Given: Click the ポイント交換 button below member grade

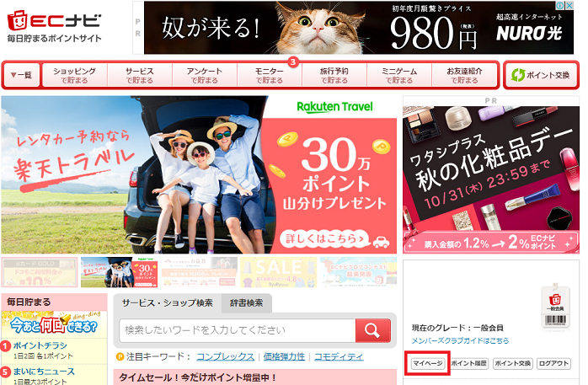Looking at the screenshot, I should point(512,363).
